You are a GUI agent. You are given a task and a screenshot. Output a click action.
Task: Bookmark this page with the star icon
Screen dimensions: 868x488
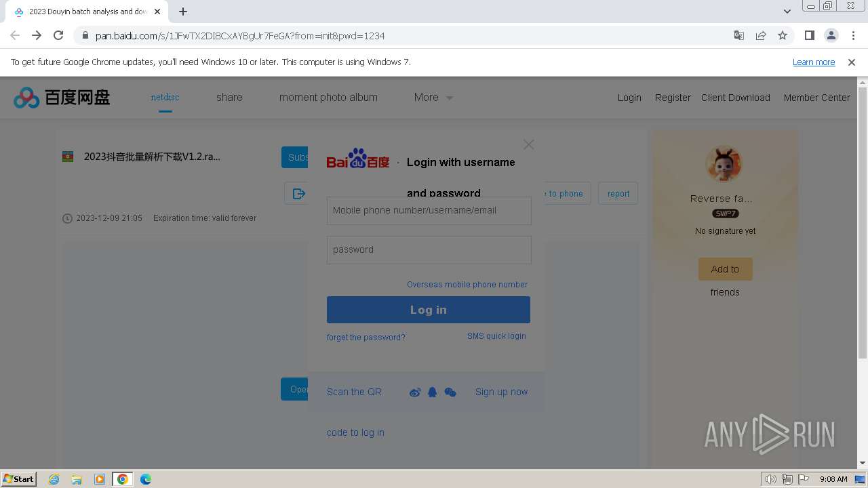(x=783, y=35)
